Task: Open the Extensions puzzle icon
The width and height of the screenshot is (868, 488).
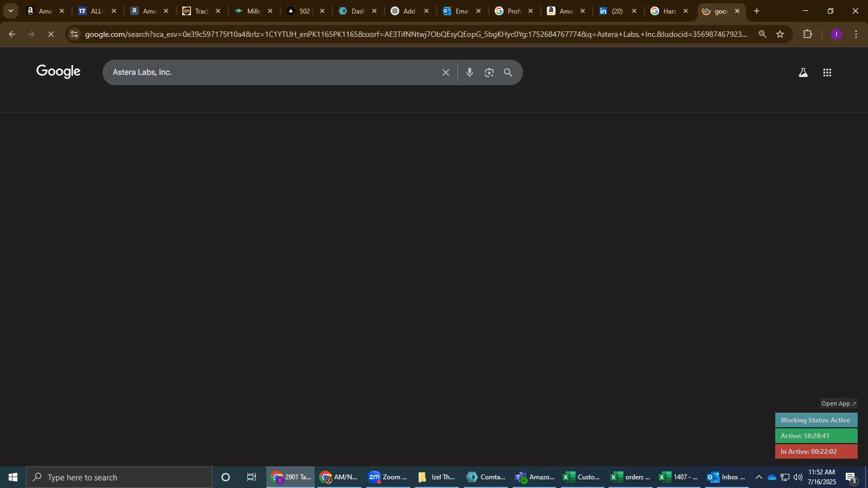Action: [x=808, y=34]
